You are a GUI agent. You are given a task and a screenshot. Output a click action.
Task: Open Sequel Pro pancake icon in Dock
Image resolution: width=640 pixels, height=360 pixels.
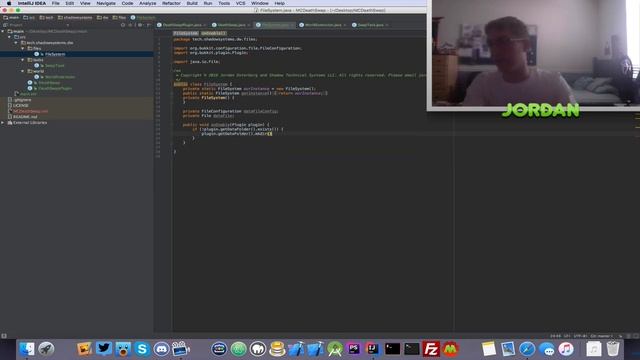coord(277,349)
